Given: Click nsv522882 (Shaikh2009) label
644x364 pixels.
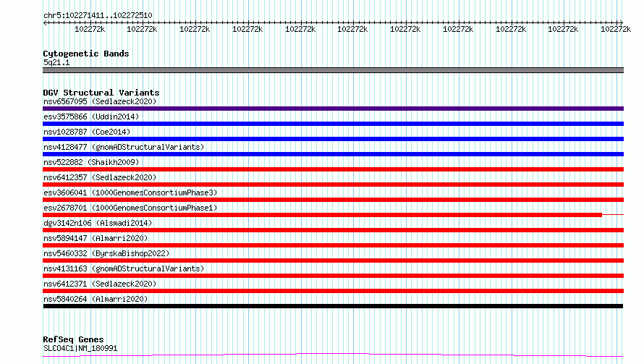Looking at the screenshot, I should pos(91,162).
